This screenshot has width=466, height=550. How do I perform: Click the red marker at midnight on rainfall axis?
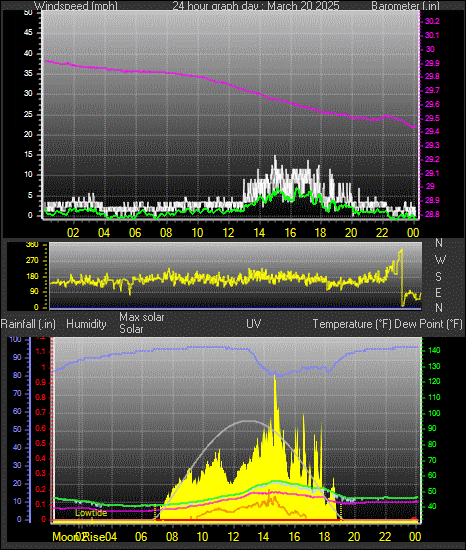414,519
